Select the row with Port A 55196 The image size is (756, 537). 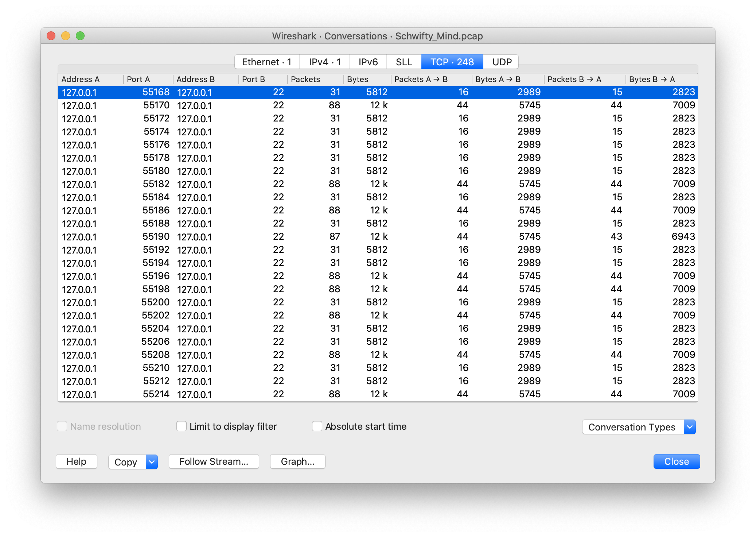tap(378, 276)
